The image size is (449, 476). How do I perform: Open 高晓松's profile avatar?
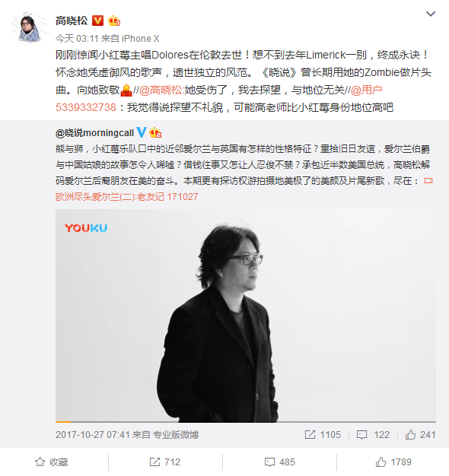click(30, 27)
